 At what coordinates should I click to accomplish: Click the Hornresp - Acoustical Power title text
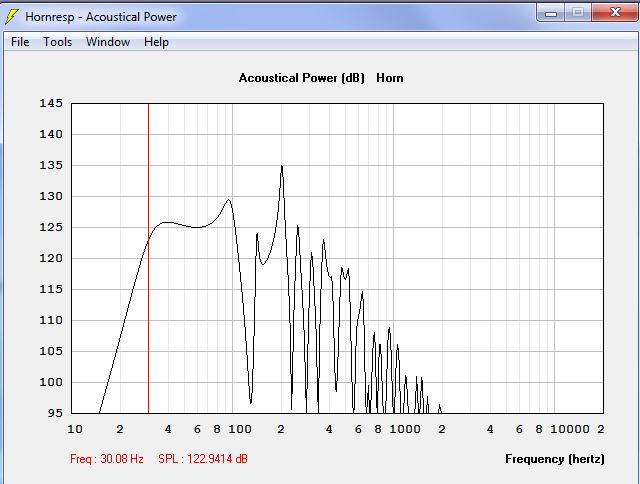101,17
